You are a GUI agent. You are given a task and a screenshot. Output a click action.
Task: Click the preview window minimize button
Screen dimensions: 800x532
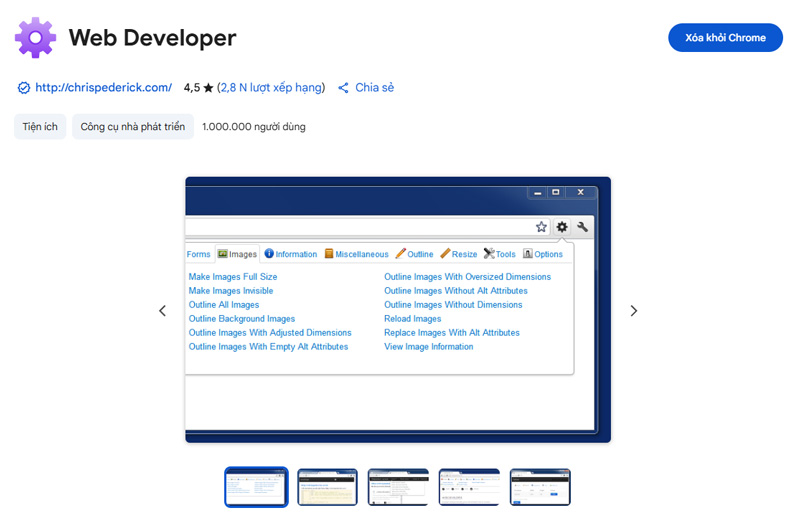[537, 193]
